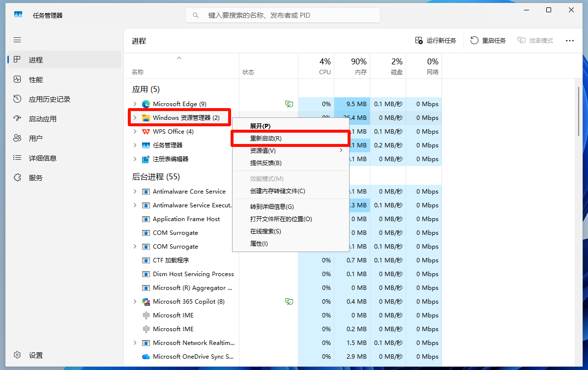The width and height of the screenshot is (588, 370).
Task: Click the WPS Office app icon
Action: [x=146, y=132]
